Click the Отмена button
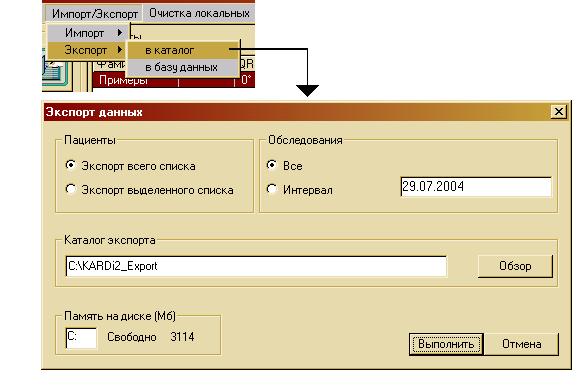The image size is (579, 389). [521, 344]
